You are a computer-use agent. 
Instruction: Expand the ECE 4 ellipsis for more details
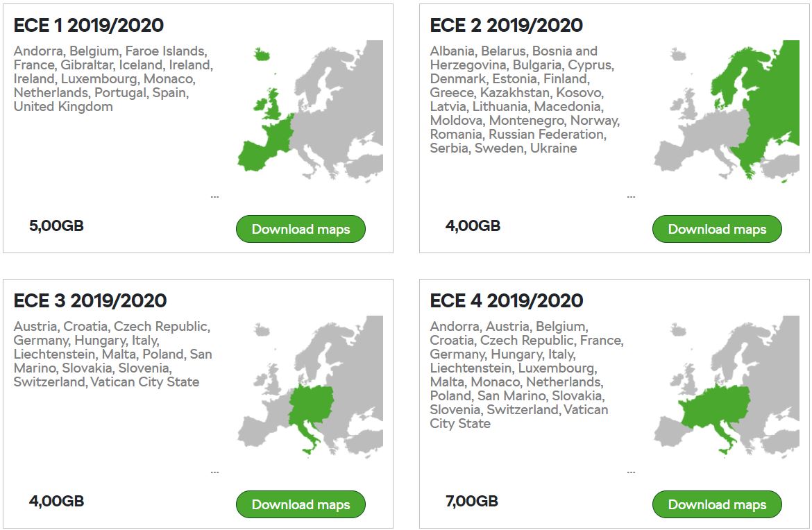[x=631, y=472]
